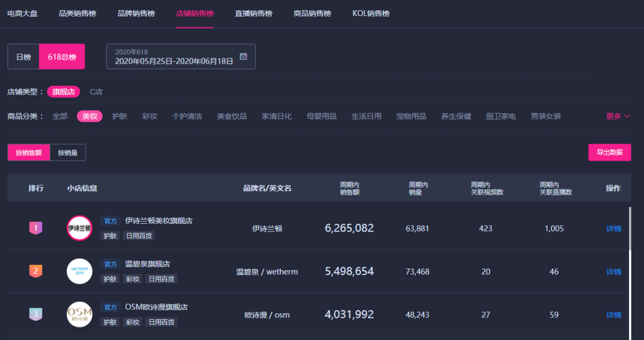The height and width of the screenshot is (340, 644).
Task: Click 品牌名/英文名 column header
Action: (x=267, y=188)
